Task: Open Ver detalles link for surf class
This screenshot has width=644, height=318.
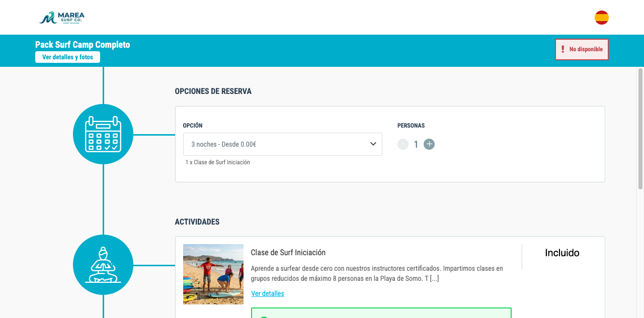Action: coord(268,293)
